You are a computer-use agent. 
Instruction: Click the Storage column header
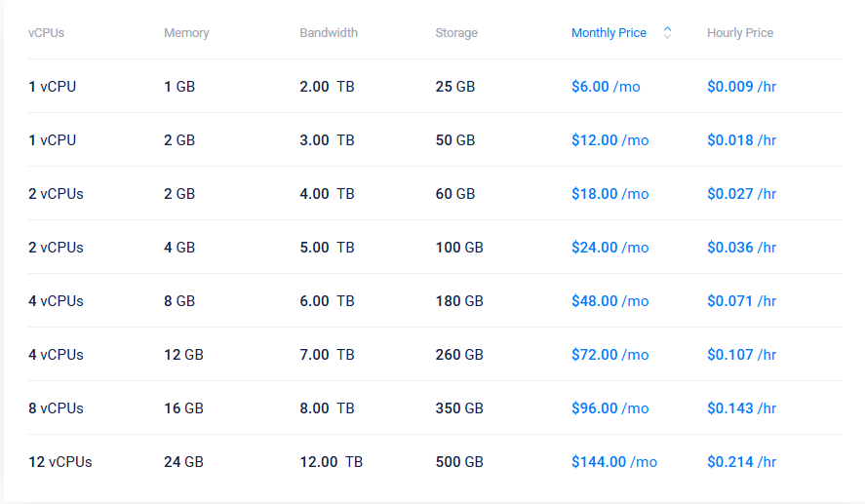pyautogui.click(x=456, y=33)
